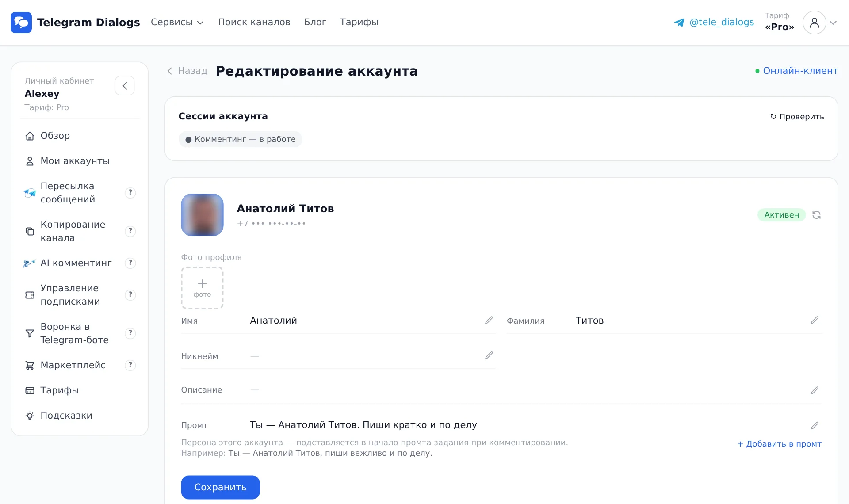849x504 pixels.
Task: Edit the Никнейм field with the pencil icon
Action: (x=489, y=355)
